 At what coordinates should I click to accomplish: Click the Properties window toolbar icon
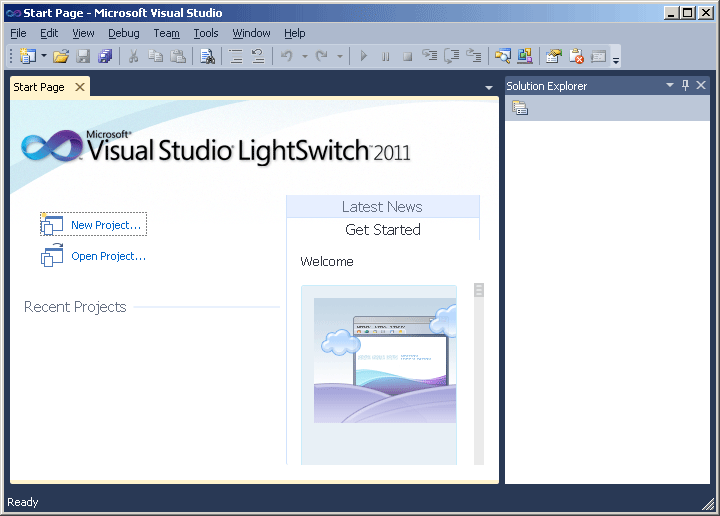[x=554, y=56]
